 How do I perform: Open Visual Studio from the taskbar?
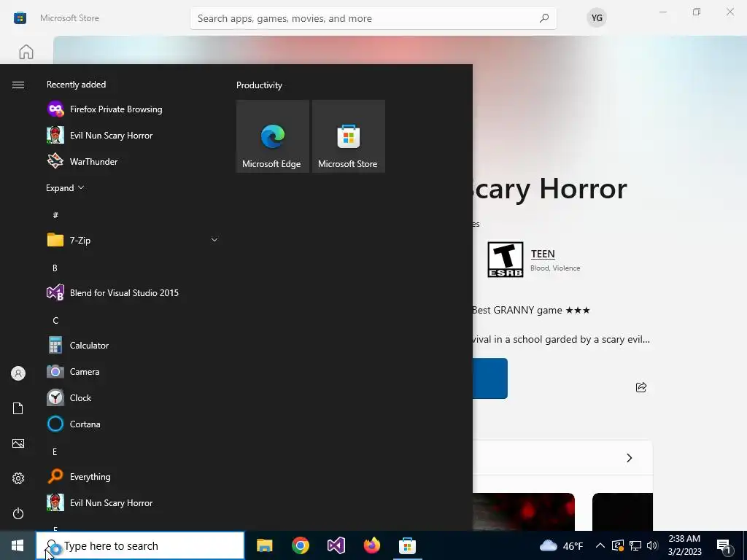[x=336, y=545]
